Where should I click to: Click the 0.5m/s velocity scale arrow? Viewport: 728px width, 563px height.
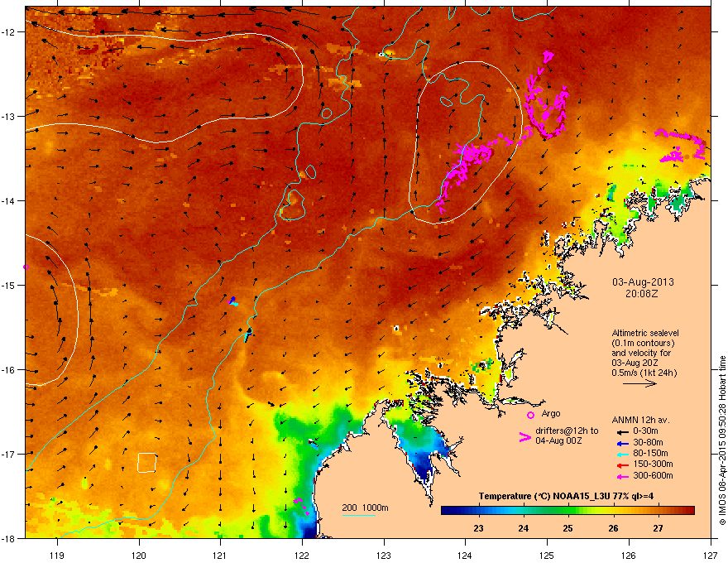click(639, 383)
